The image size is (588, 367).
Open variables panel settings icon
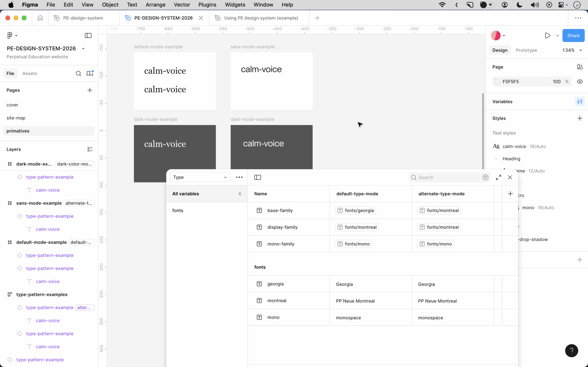(580, 101)
